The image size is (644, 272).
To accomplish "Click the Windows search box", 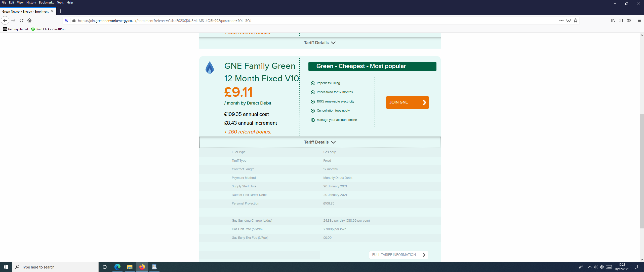I will (x=55, y=267).
